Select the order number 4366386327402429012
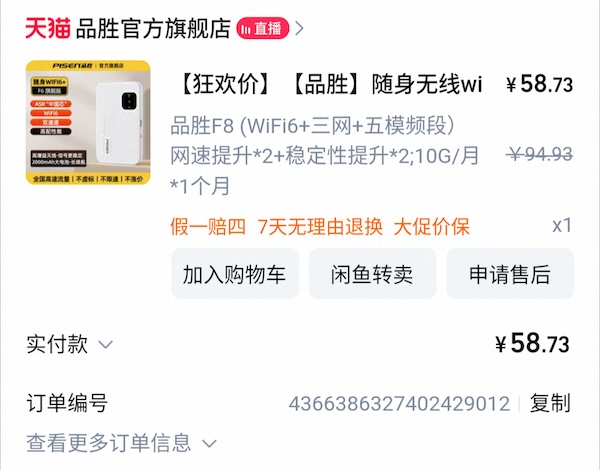The width and height of the screenshot is (600, 470). (x=399, y=403)
